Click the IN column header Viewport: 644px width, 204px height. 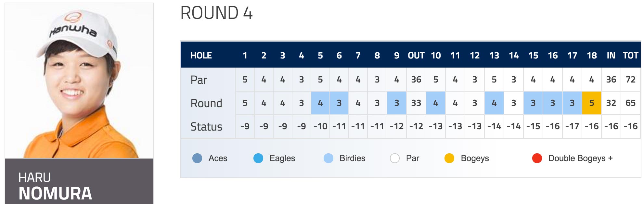click(x=611, y=56)
